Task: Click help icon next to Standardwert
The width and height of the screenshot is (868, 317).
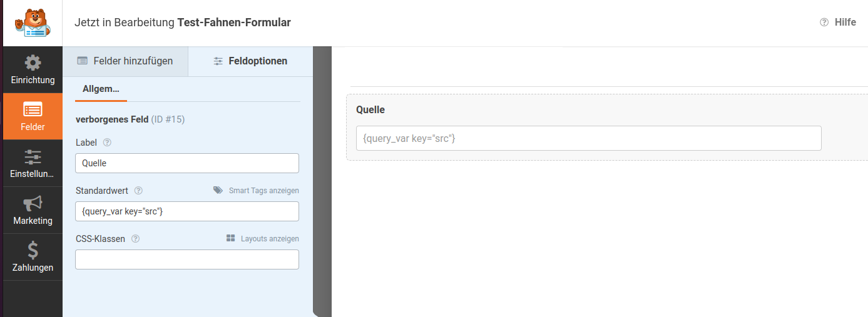Action: pos(139,191)
